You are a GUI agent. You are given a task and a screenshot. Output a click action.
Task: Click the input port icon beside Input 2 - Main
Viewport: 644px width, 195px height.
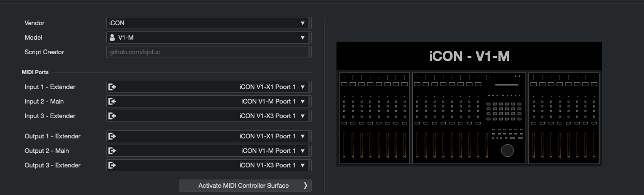(x=112, y=102)
